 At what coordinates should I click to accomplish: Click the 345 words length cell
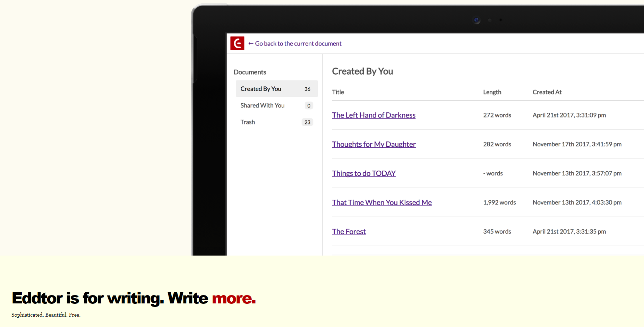[497, 232]
